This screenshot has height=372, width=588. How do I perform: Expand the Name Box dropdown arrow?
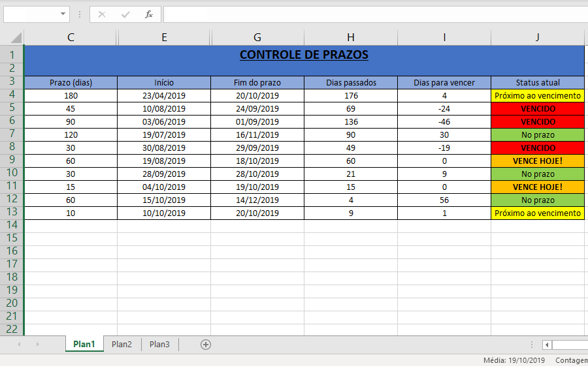pos(63,14)
